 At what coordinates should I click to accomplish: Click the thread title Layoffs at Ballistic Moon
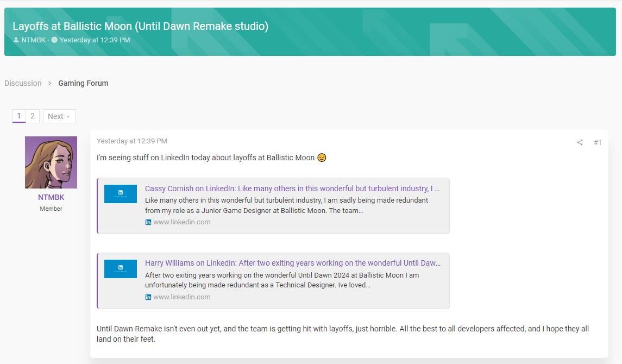(140, 26)
